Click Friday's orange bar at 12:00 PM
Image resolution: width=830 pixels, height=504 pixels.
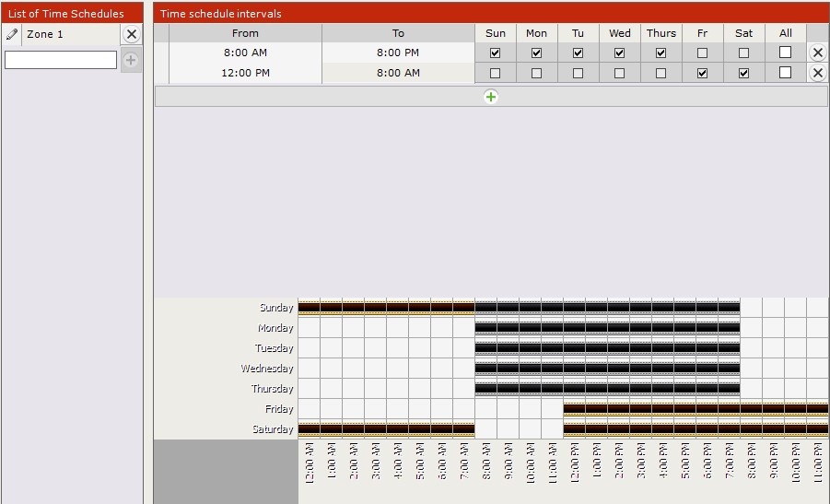tap(574, 409)
